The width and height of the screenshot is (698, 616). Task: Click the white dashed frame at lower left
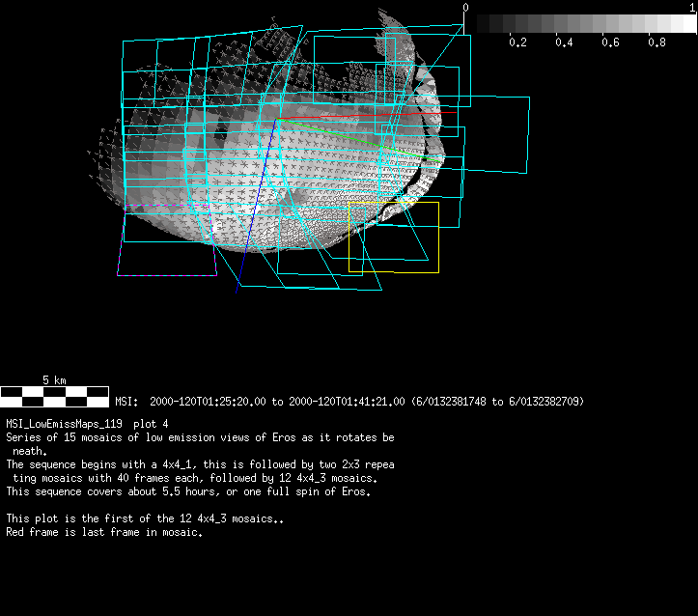(x=166, y=275)
